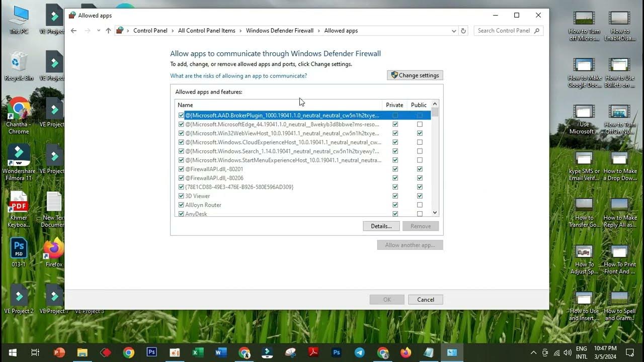Open Windows Start menu
Screen dimensions: 644x362
(x=12, y=352)
